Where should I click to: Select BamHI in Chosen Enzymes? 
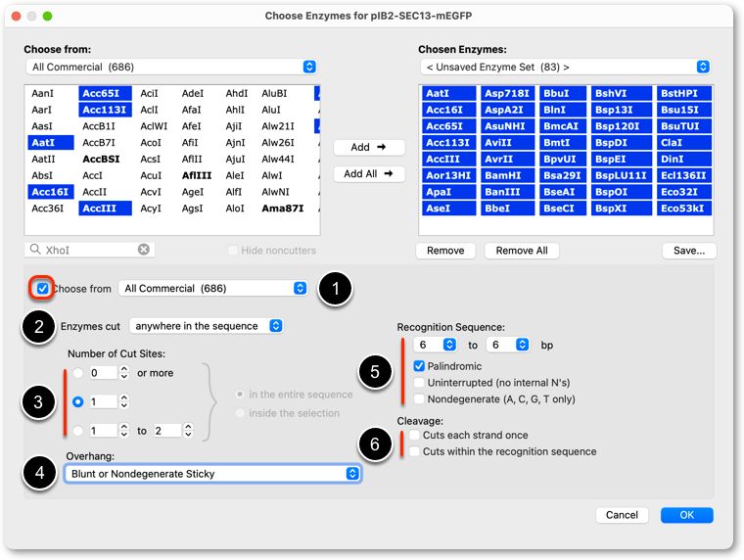point(507,175)
